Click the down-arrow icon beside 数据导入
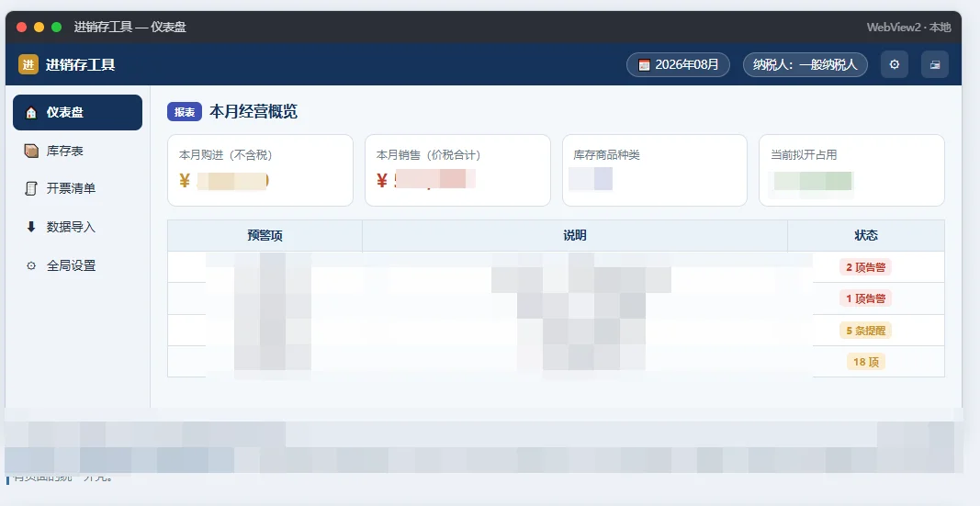This screenshot has height=506, width=980. pos(30,227)
